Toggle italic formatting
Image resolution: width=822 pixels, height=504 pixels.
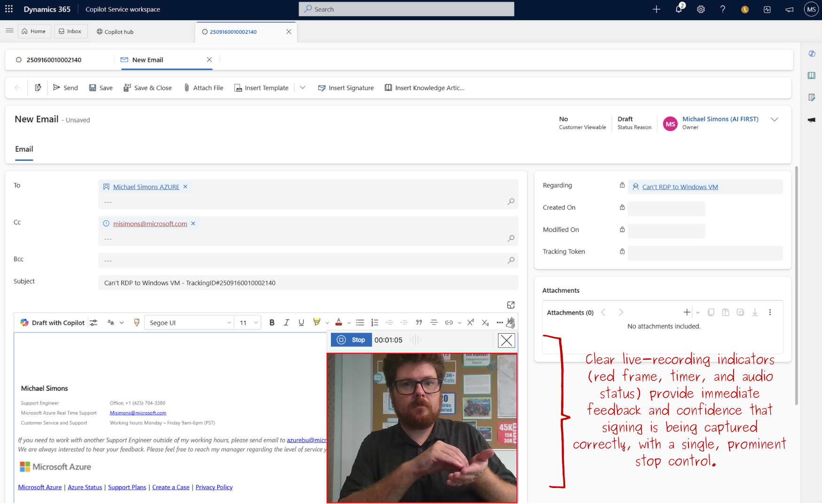[x=286, y=323]
